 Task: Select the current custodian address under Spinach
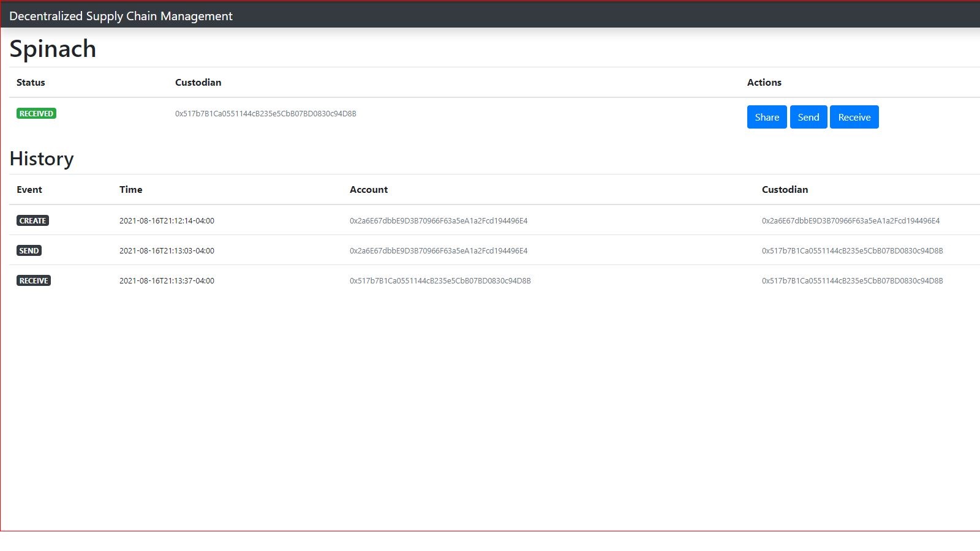pos(266,113)
